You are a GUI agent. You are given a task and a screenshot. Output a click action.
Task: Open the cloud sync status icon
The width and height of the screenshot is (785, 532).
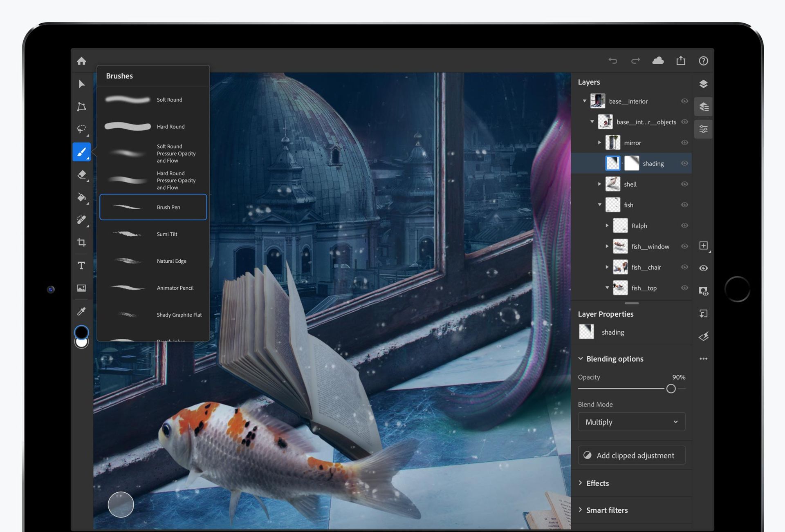[x=658, y=60]
